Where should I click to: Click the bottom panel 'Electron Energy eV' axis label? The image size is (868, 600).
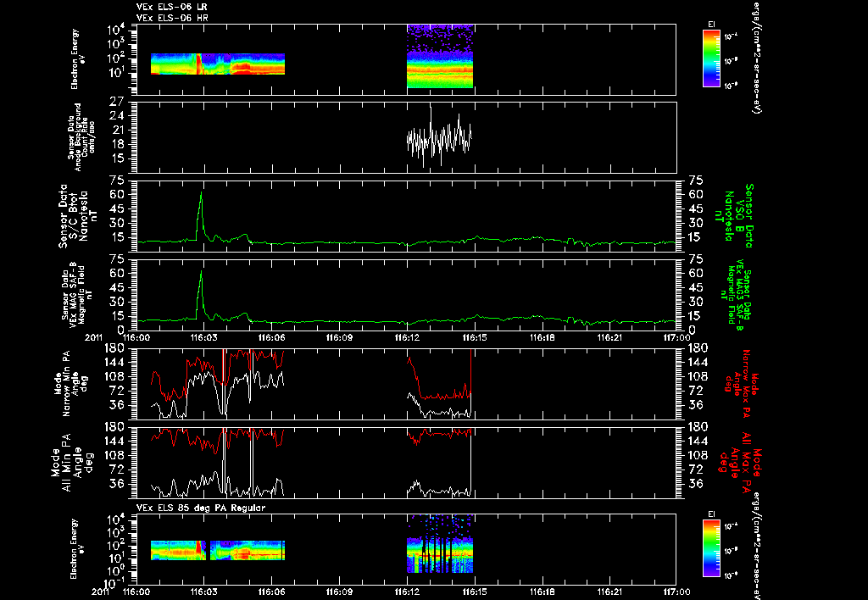(x=77, y=549)
